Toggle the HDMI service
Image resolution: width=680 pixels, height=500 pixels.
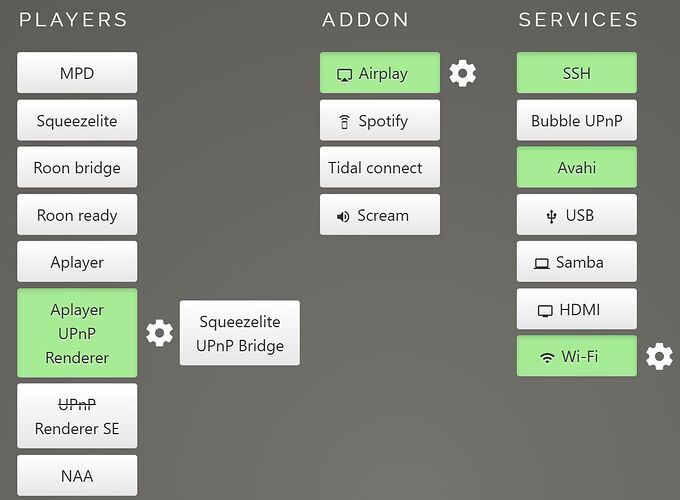click(577, 309)
